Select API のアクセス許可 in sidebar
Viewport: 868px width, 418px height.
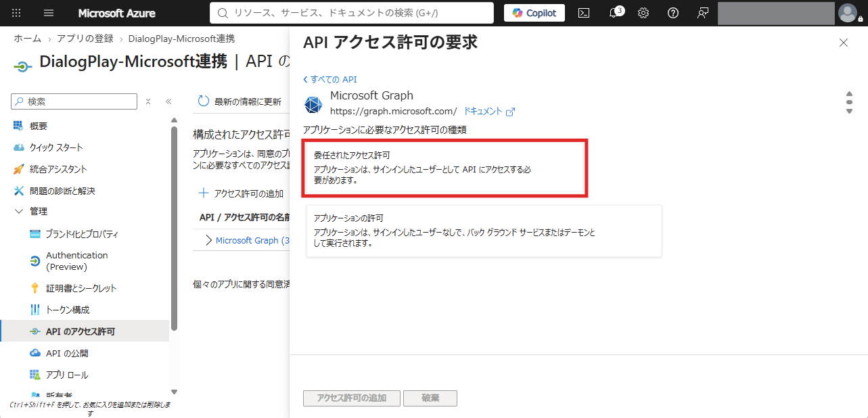pos(85,331)
